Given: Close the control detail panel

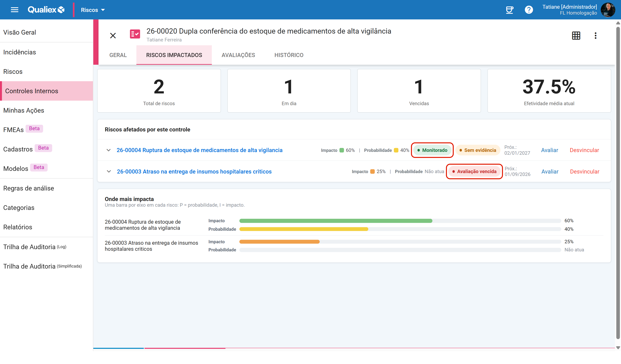Looking at the screenshot, I should 113,36.
